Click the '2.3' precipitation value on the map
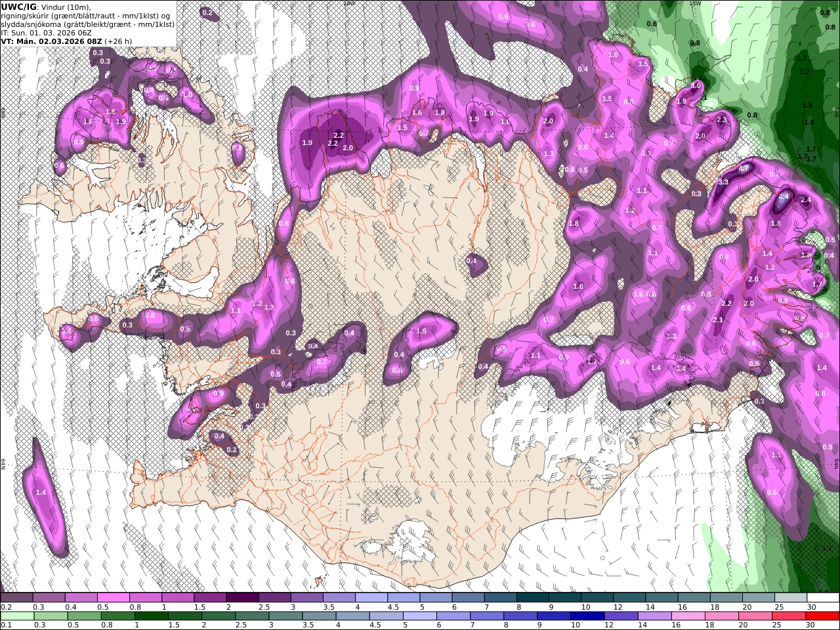 click(x=722, y=120)
